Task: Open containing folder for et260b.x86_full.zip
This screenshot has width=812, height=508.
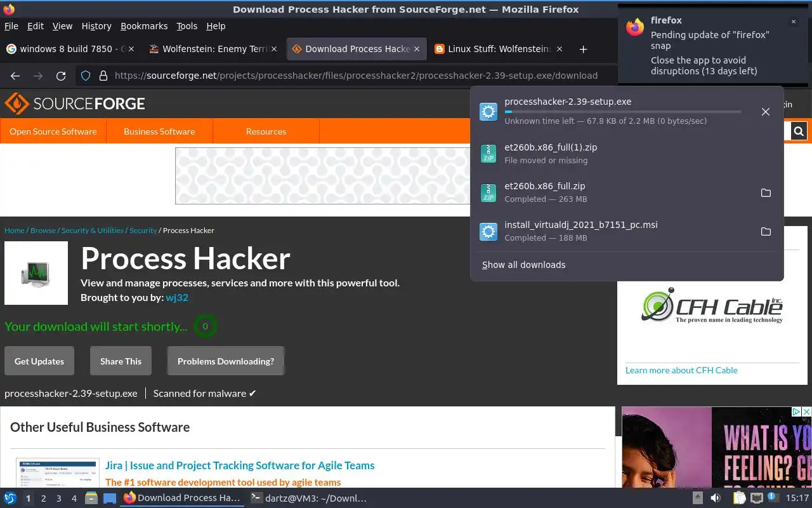Action: (766, 192)
